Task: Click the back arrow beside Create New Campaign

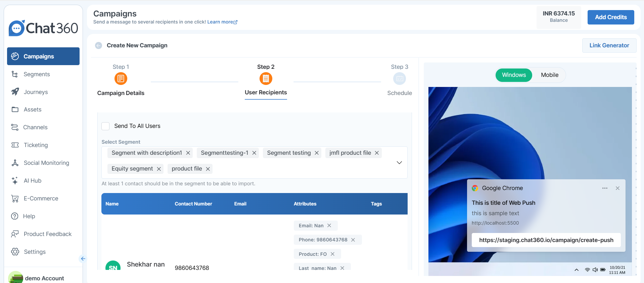Action: click(x=98, y=45)
